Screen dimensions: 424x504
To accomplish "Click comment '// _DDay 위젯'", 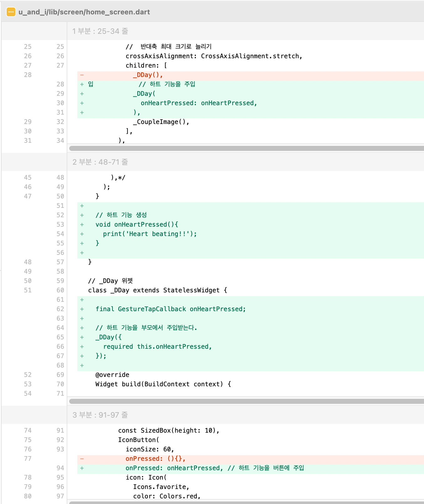I will click(x=111, y=281).
